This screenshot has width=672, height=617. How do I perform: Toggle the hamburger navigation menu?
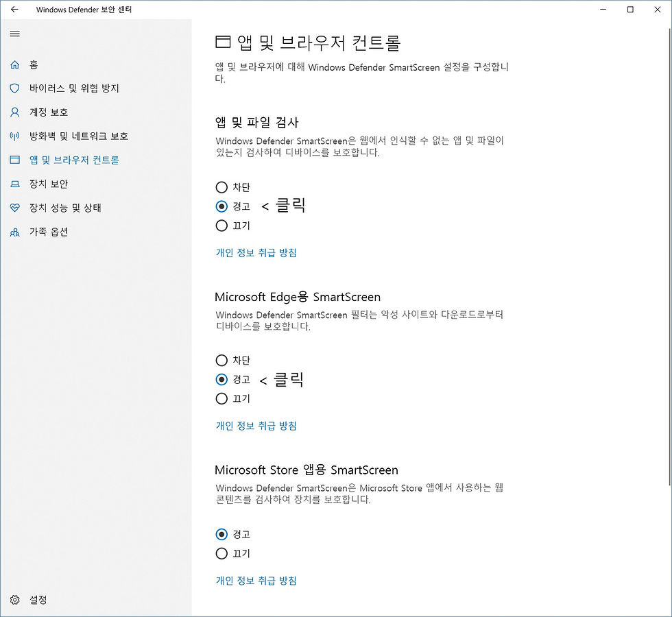[14, 34]
